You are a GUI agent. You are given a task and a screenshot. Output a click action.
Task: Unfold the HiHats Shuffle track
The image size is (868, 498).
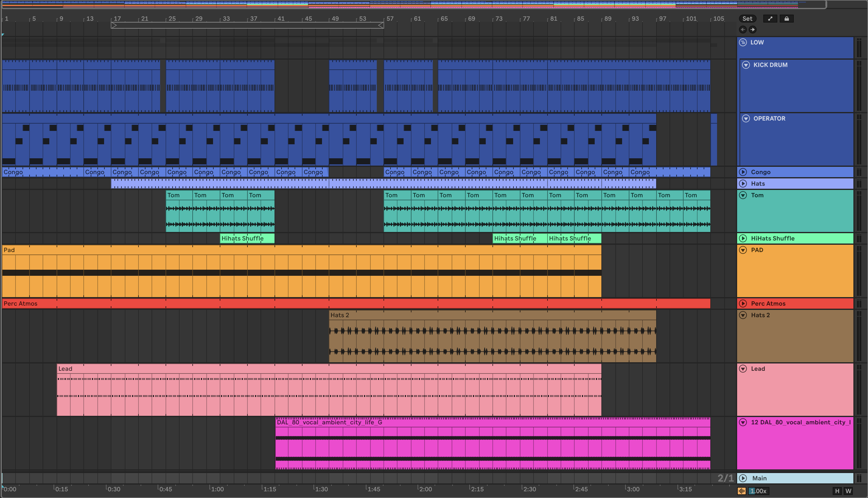743,238
